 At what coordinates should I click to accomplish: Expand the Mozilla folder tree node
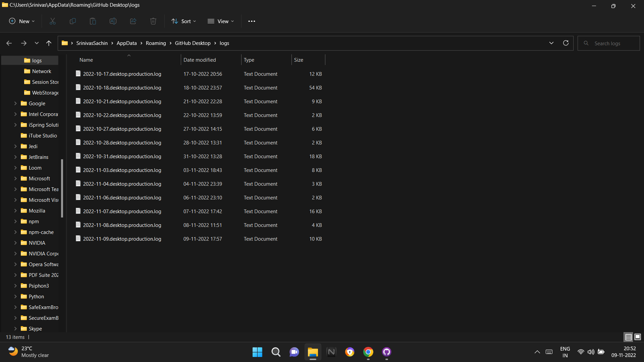tap(15, 210)
